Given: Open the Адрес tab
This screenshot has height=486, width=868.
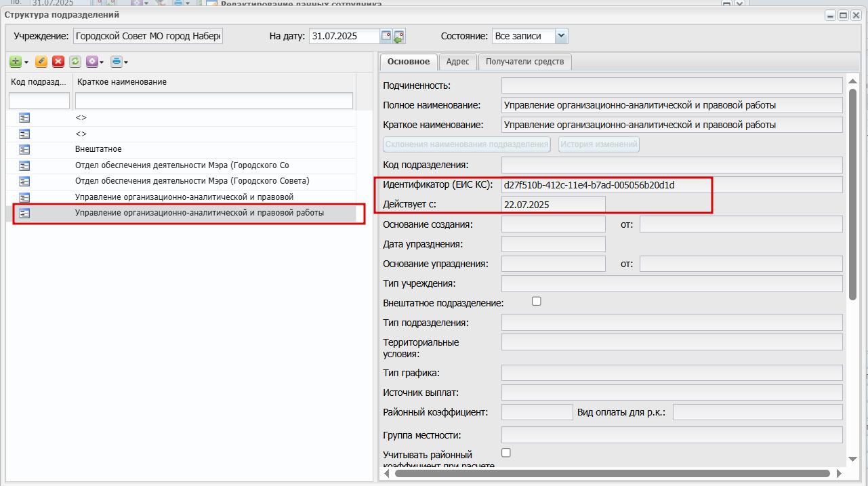Looking at the screenshot, I should (x=458, y=62).
